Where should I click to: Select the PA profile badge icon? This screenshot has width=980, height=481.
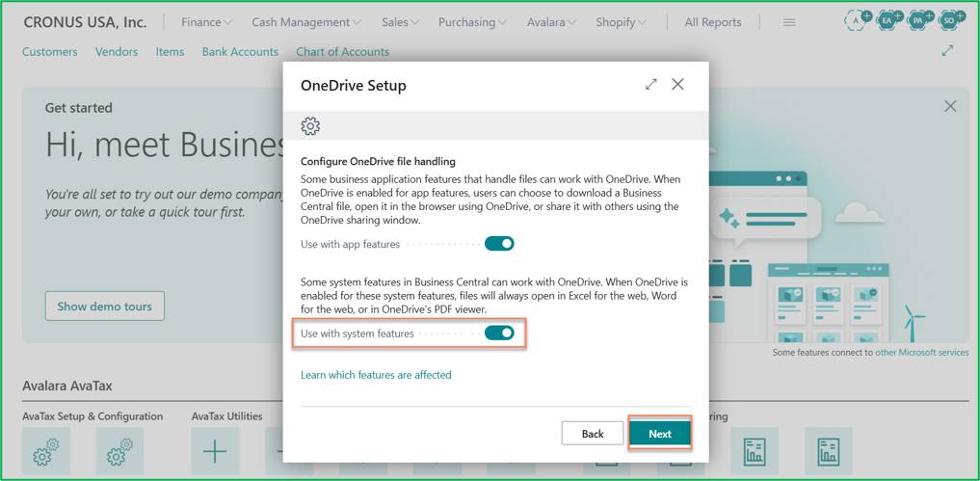[x=920, y=20]
